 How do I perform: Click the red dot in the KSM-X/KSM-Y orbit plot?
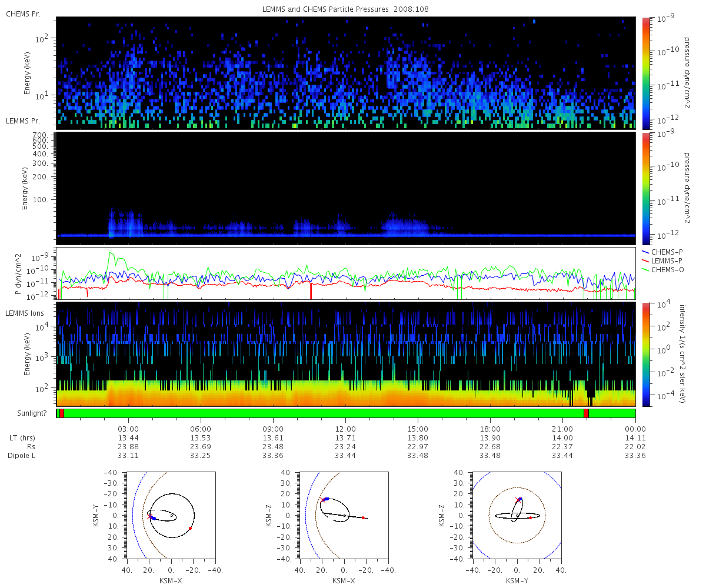(x=191, y=528)
